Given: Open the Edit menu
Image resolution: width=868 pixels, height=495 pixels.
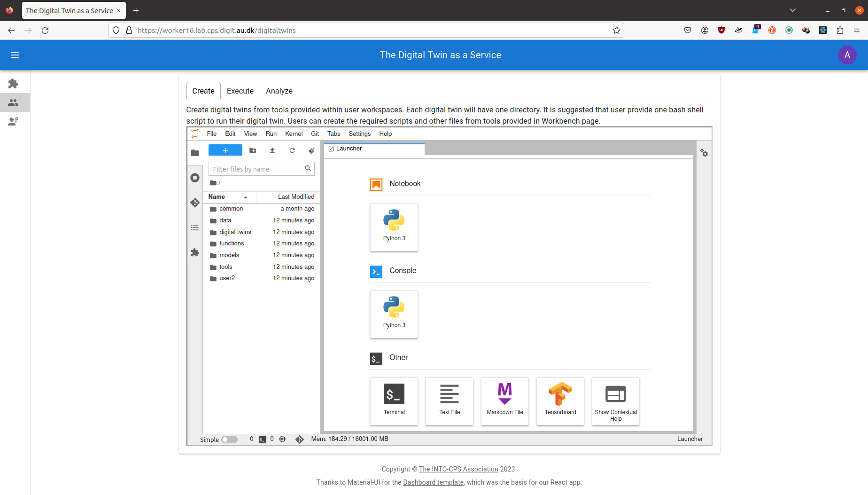Looking at the screenshot, I should pos(230,134).
